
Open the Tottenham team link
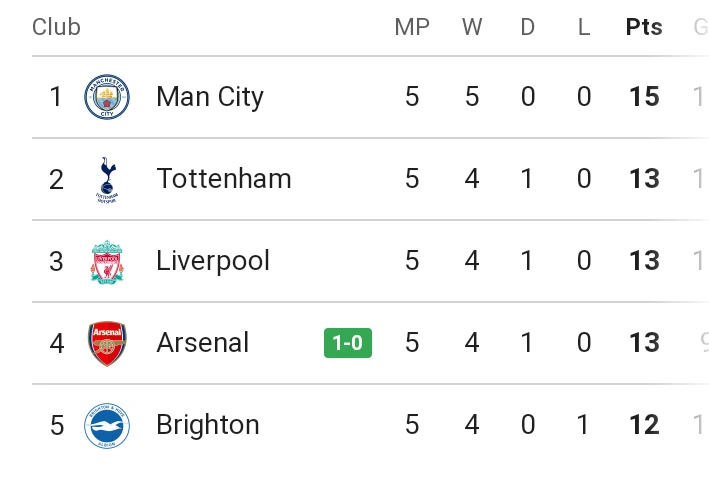[224, 179]
